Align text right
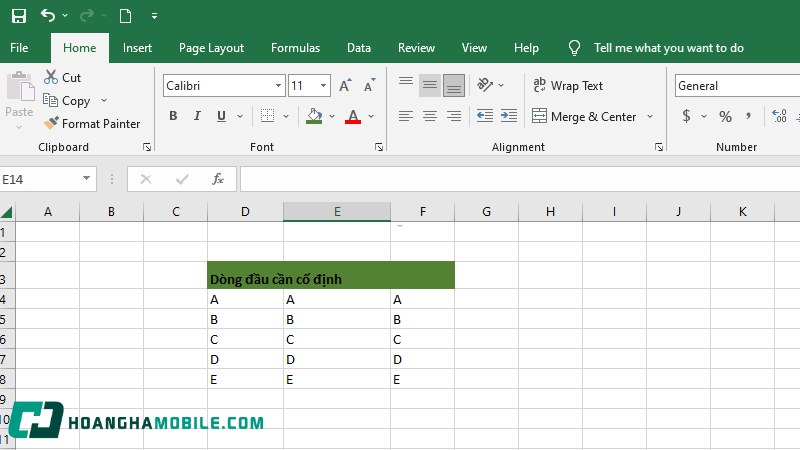The image size is (800, 450). coord(454,116)
